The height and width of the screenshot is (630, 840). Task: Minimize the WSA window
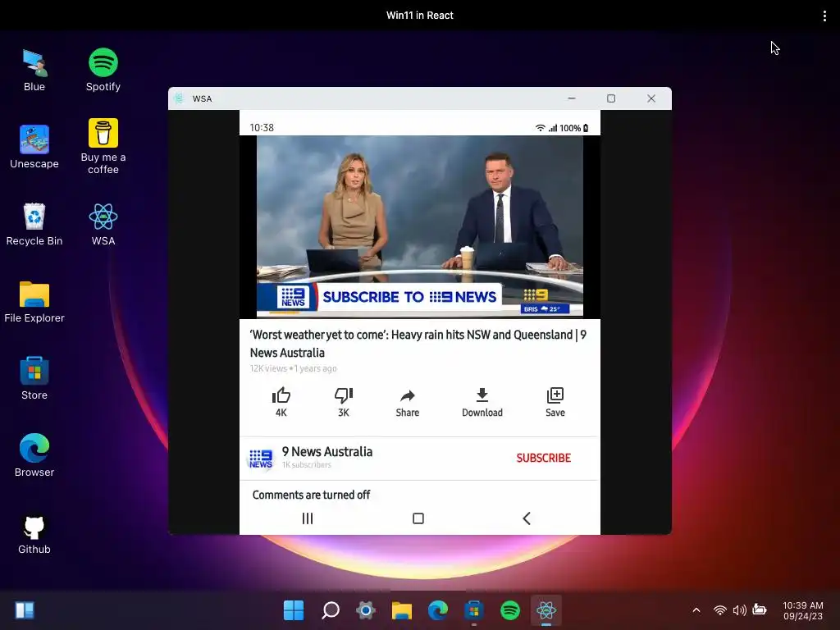pos(572,98)
